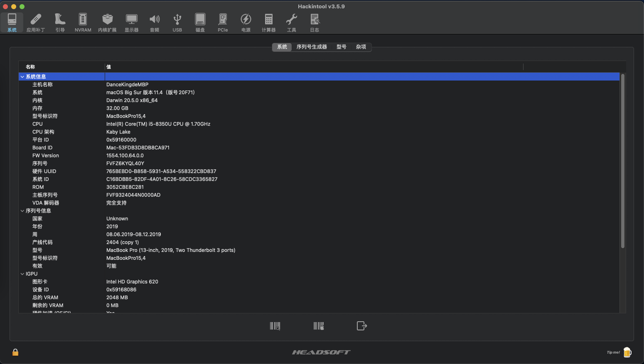Switch to the 序列号生成器 tab
The width and height of the screenshot is (644, 364).
(312, 47)
